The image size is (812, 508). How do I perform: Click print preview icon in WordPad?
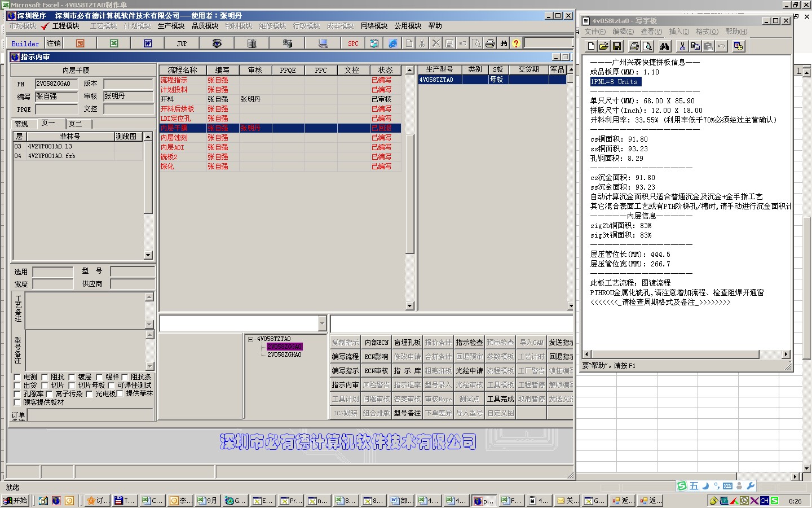(647, 46)
